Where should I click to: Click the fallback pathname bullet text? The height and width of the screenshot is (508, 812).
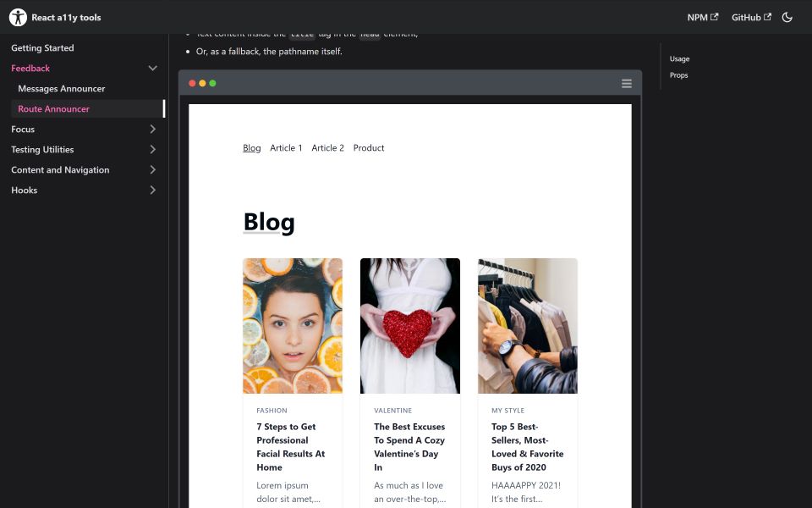click(269, 52)
